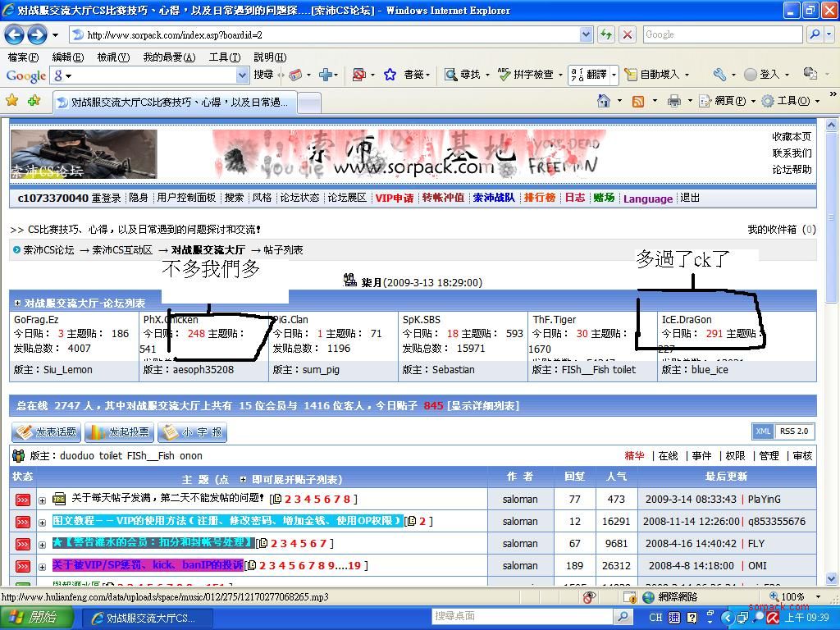Expand the VIP tutorial thread plus box

point(43,522)
